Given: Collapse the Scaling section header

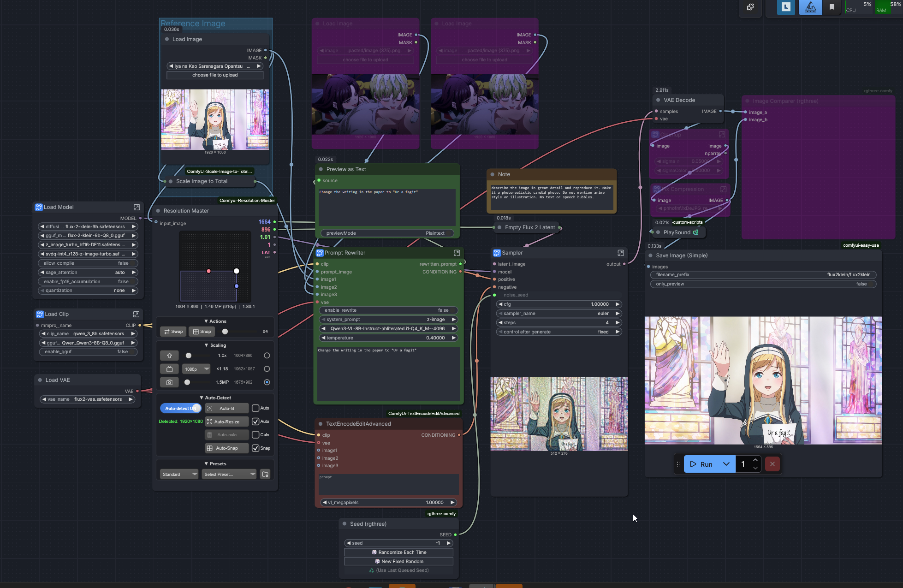Looking at the screenshot, I should 215,345.
